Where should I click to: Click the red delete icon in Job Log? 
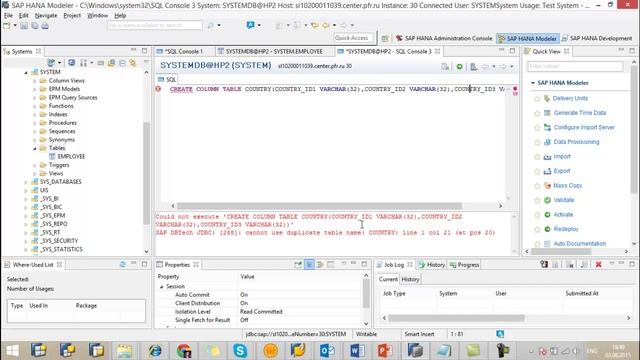pyautogui.click(x=598, y=264)
